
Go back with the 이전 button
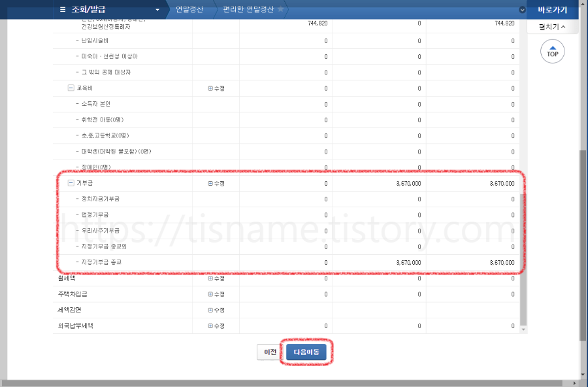coord(270,352)
